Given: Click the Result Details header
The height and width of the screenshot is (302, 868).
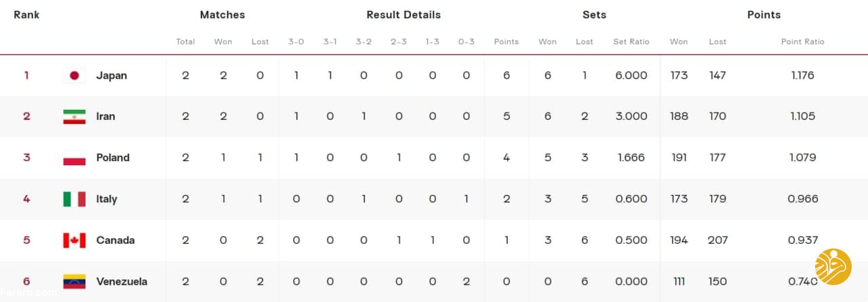Looking at the screenshot, I should [403, 15].
